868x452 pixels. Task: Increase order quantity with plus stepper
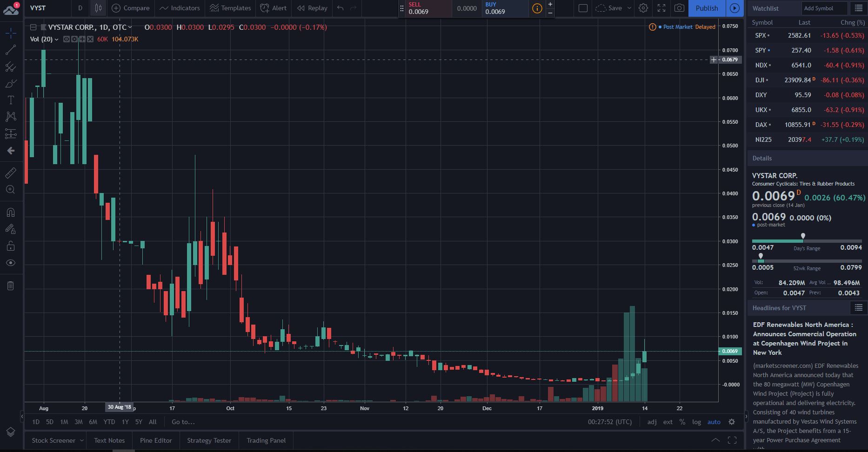pyautogui.click(x=550, y=4)
